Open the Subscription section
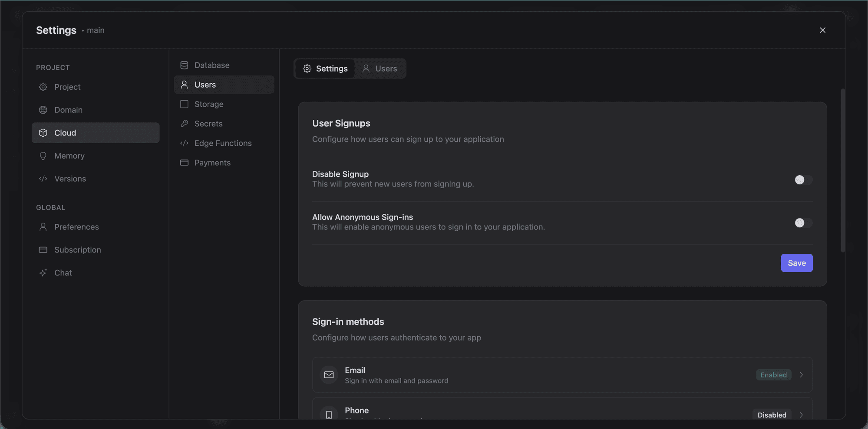Viewport: 868px width, 429px height. pyautogui.click(x=96, y=250)
